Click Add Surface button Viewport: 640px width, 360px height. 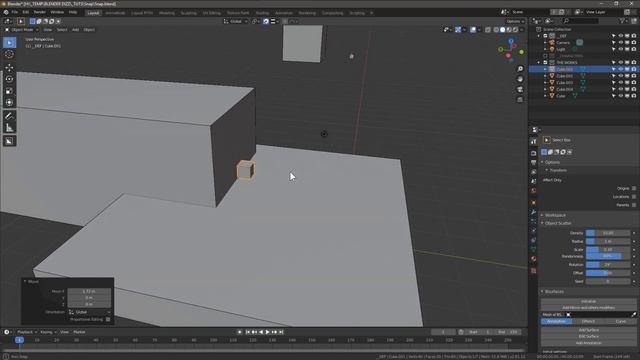coord(589,330)
